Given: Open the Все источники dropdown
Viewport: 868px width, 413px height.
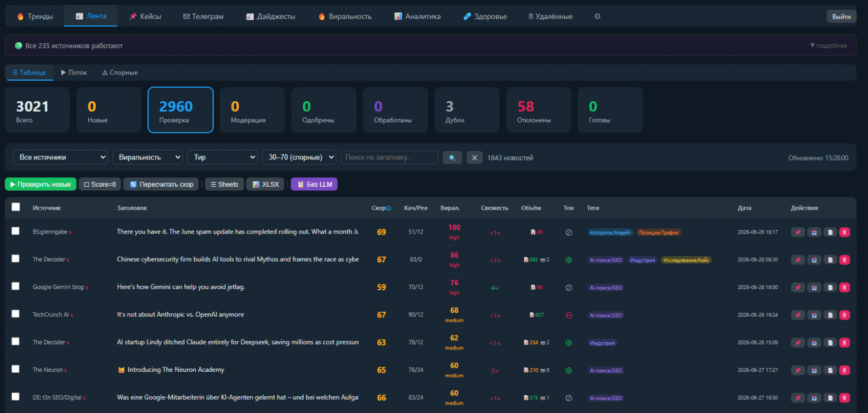Looking at the screenshot, I should [60, 157].
